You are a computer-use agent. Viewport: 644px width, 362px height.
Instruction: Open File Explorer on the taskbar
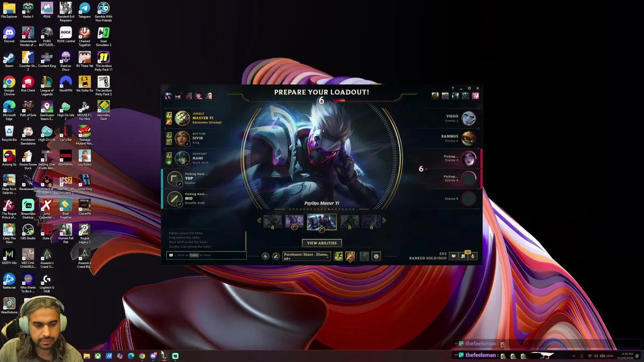tap(87, 356)
